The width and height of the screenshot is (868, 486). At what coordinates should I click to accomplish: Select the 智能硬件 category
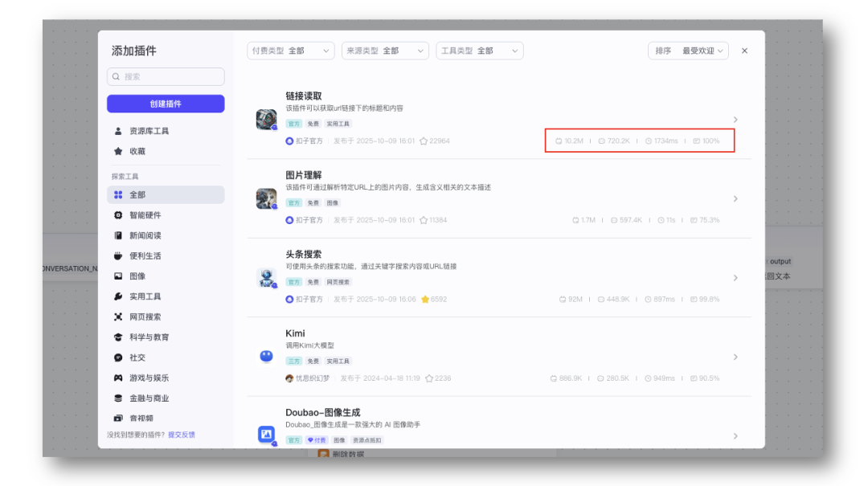pyautogui.click(x=166, y=215)
